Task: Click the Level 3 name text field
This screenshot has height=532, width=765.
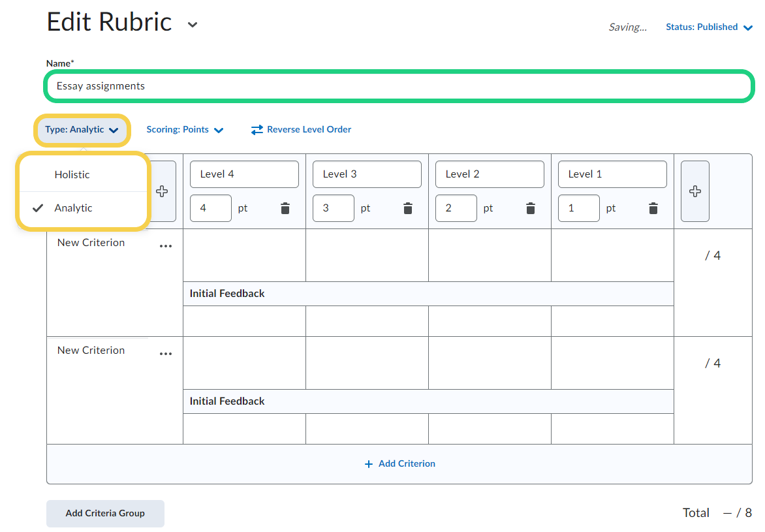Action: pyautogui.click(x=366, y=174)
